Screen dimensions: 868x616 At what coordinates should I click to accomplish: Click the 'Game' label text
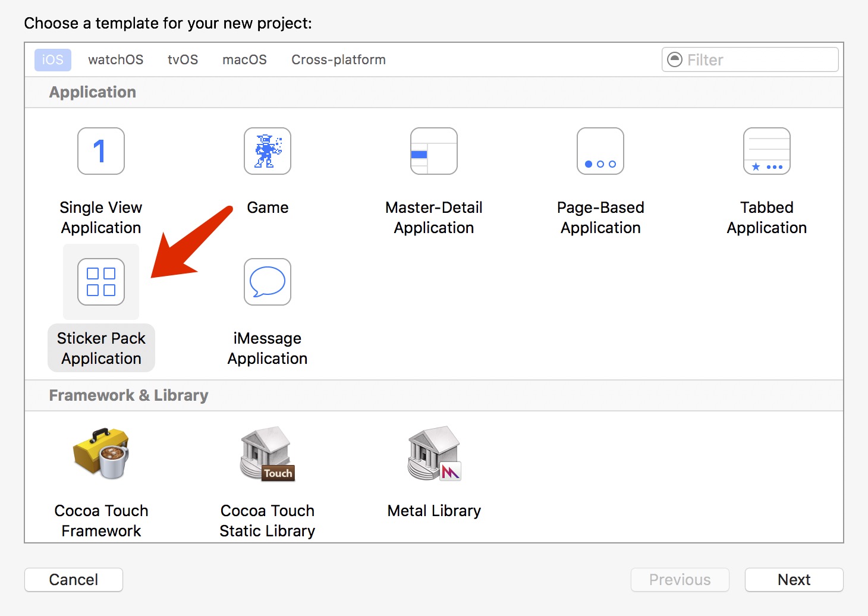[x=268, y=208]
